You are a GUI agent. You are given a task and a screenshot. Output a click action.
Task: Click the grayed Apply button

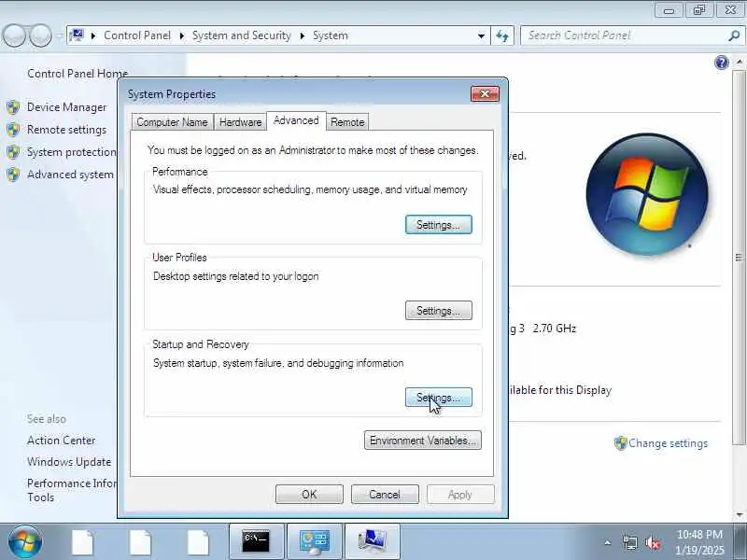460,495
